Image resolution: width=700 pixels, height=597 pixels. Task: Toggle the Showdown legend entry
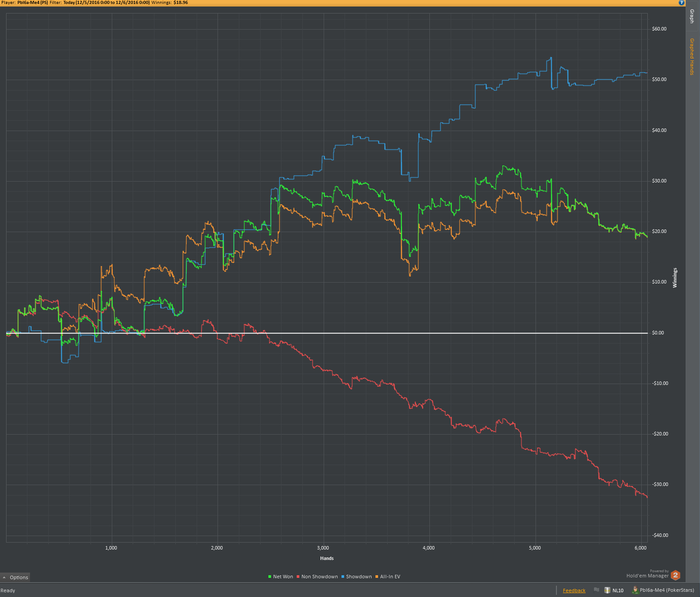[356, 576]
